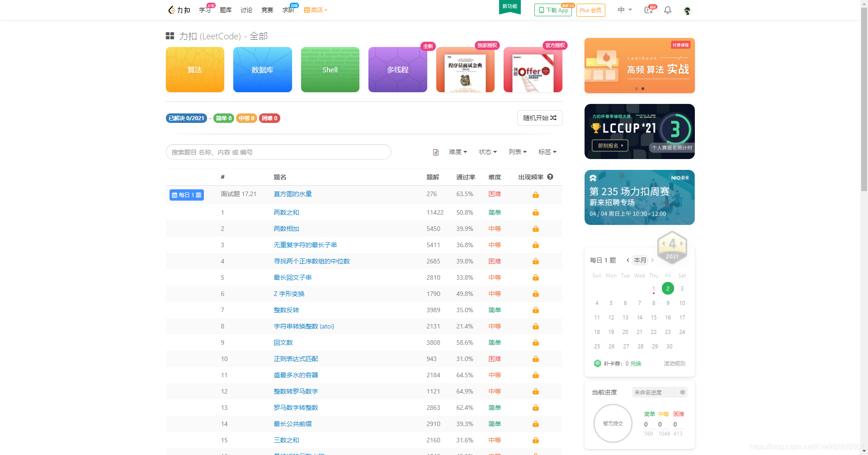Click the lock icon for Z 字形变换
Image resolution: width=868 pixels, height=455 pixels.
(x=536, y=294)
